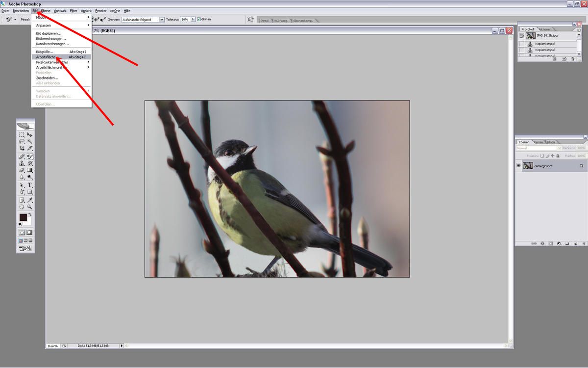Switch to Quick Mask mode
The image size is (588, 368).
click(x=29, y=233)
